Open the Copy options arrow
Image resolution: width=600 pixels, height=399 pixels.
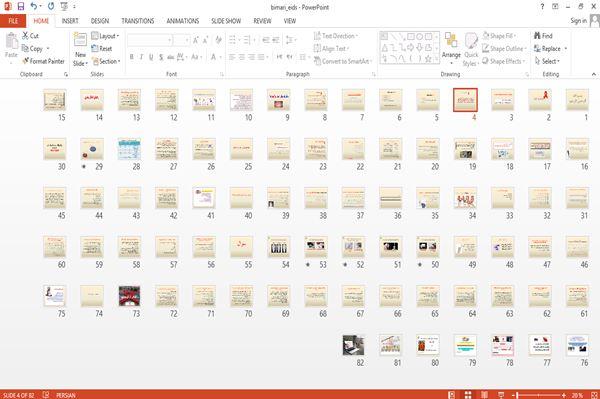[x=48, y=49]
